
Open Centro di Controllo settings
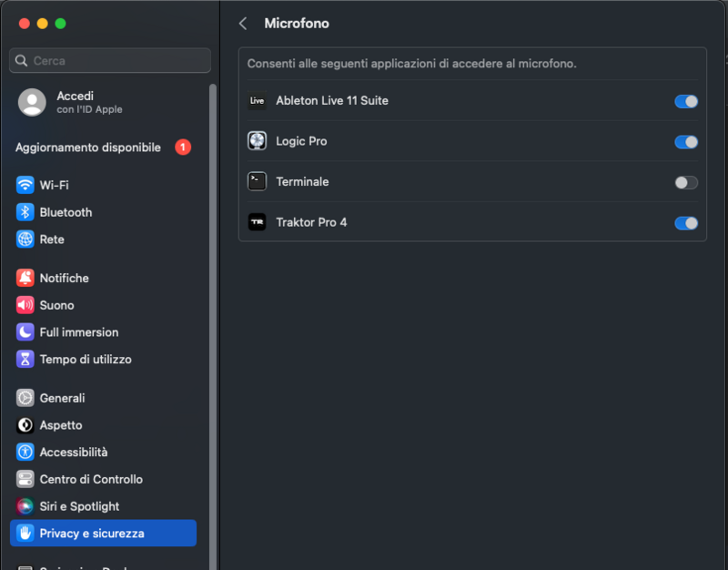pyautogui.click(x=91, y=479)
